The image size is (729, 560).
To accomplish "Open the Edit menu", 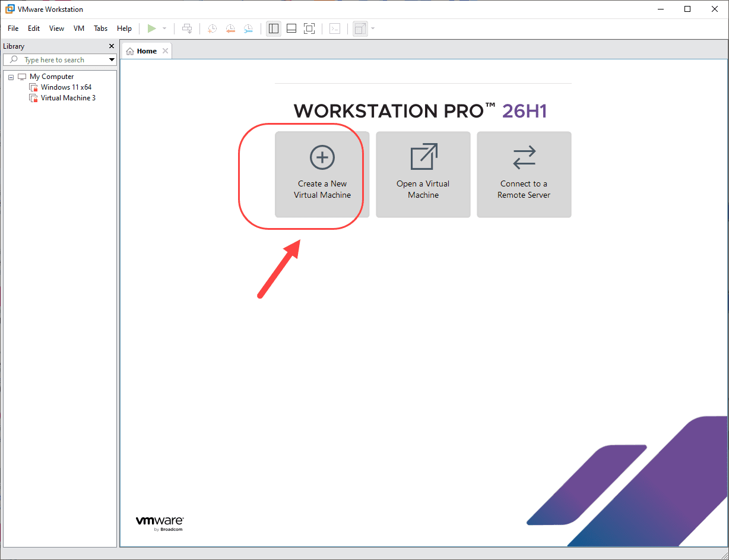I will pyautogui.click(x=34, y=29).
